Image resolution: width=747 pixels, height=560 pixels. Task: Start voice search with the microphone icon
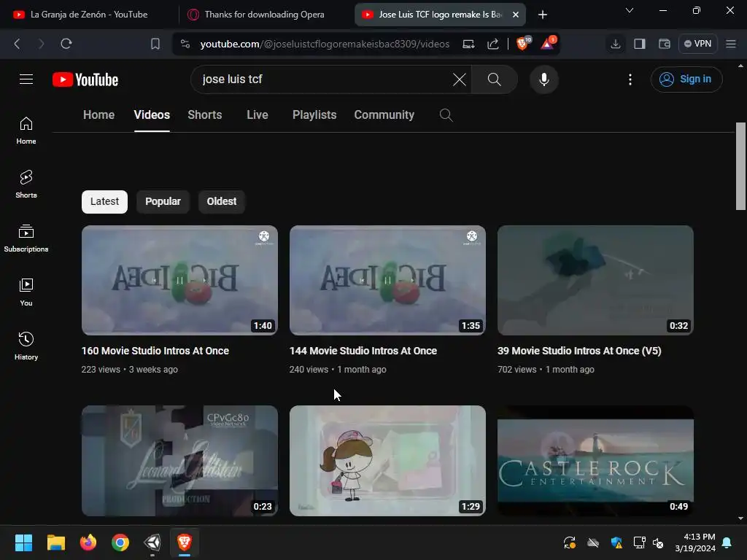point(544,79)
